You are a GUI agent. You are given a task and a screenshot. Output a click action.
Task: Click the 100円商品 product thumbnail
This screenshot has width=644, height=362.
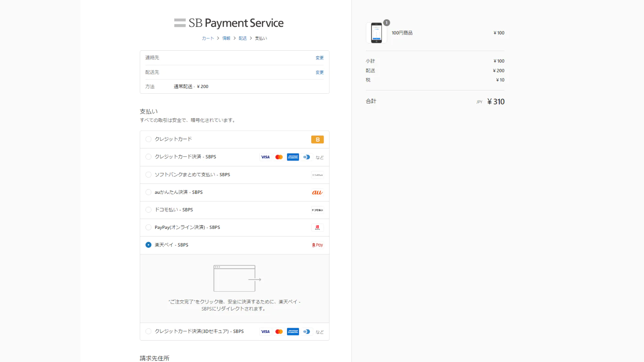click(x=376, y=33)
